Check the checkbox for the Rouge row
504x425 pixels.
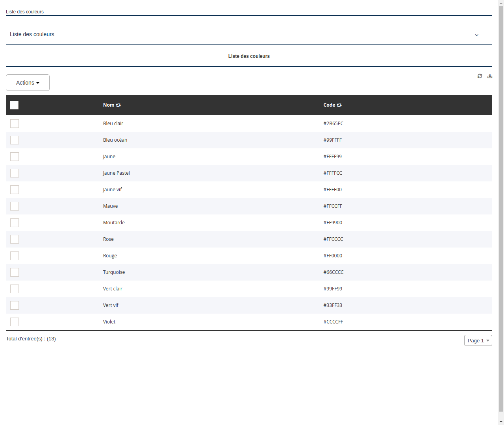pyautogui.click(x=15, y=255)
